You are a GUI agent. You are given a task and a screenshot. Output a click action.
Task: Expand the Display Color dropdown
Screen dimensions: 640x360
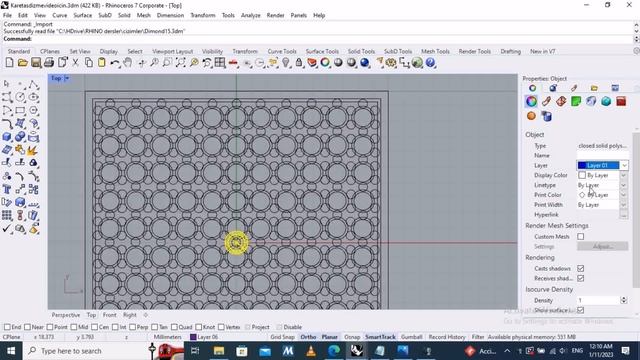(x=623, y=175)
